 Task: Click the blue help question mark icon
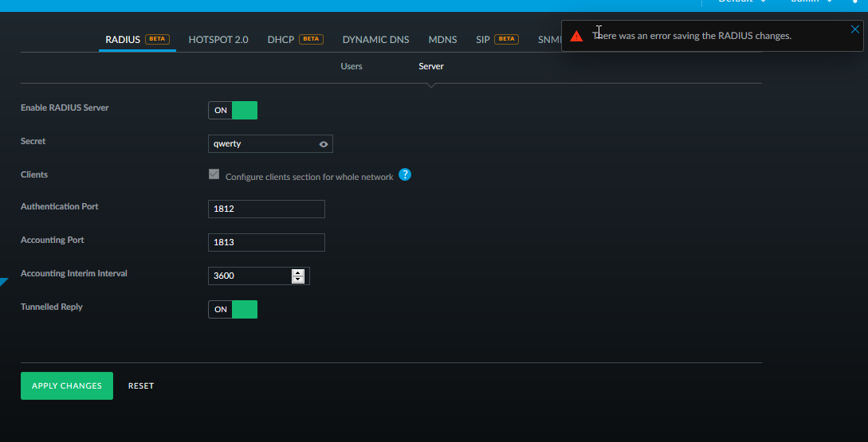coord(405,175)
